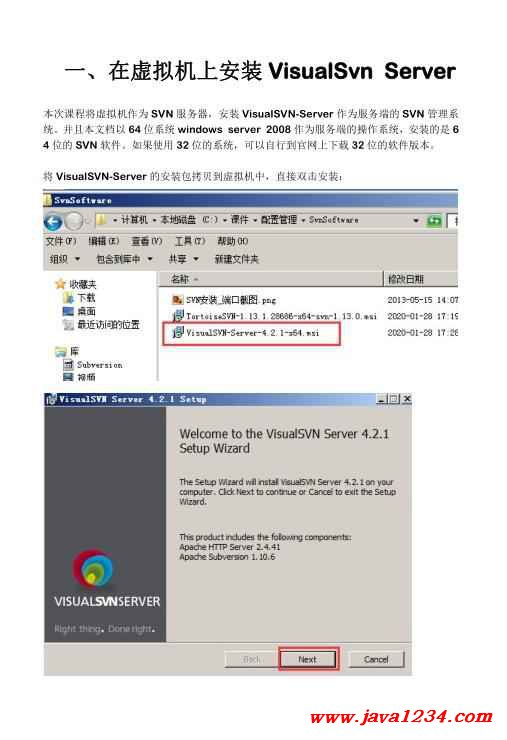Open 桌面 in the favorites list
The image size is (507, 740).
point(79,311)
